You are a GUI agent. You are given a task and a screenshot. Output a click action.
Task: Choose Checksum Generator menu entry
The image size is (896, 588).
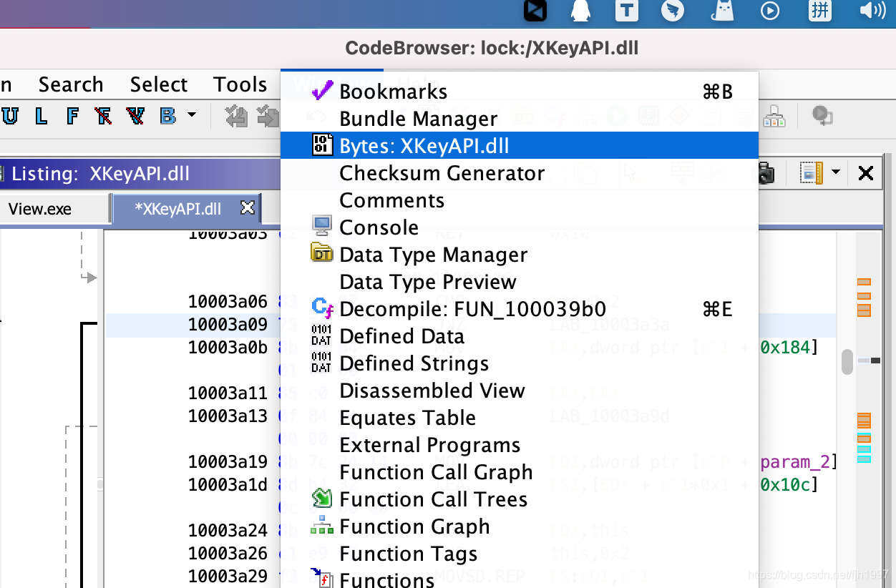tap(519, 173)
